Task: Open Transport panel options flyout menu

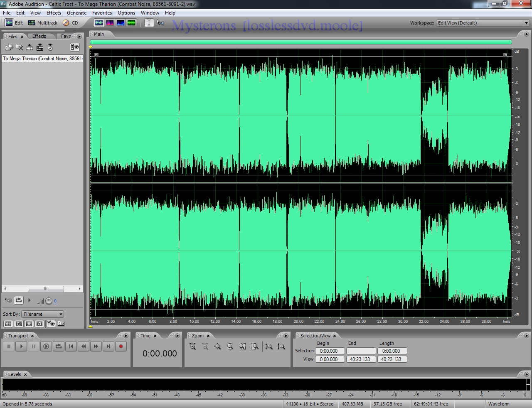Action: click(x=126, y=336)
